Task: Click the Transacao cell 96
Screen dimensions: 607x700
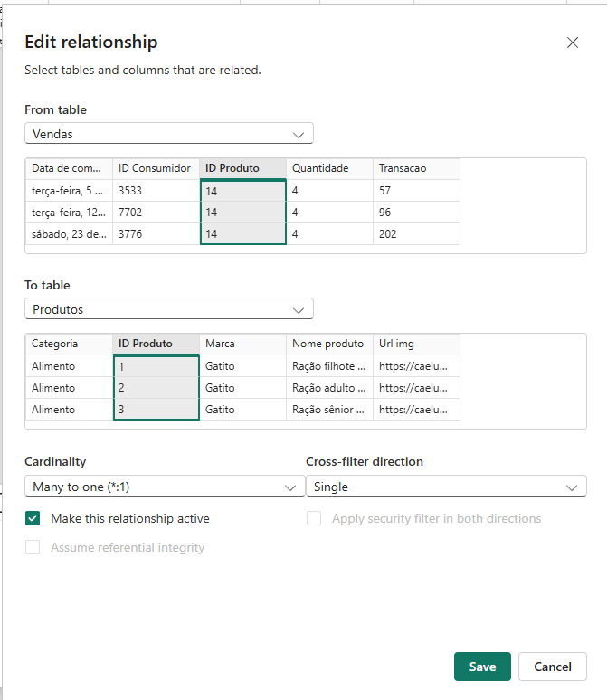Action: tap(416, 212)
